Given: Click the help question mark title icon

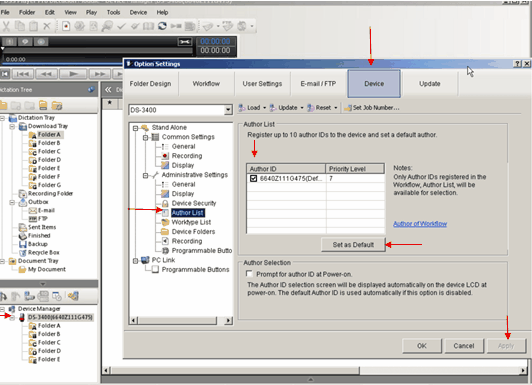Looking at the screenshot, I should point(517,64).
